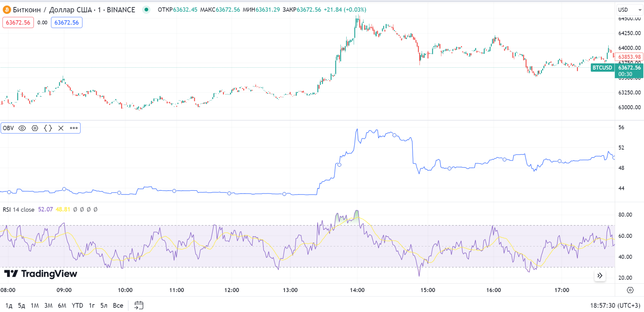Open OBV indicator settings
Image resolution: width=644 pixels, height=312 pixels.
tap(35, 128)
